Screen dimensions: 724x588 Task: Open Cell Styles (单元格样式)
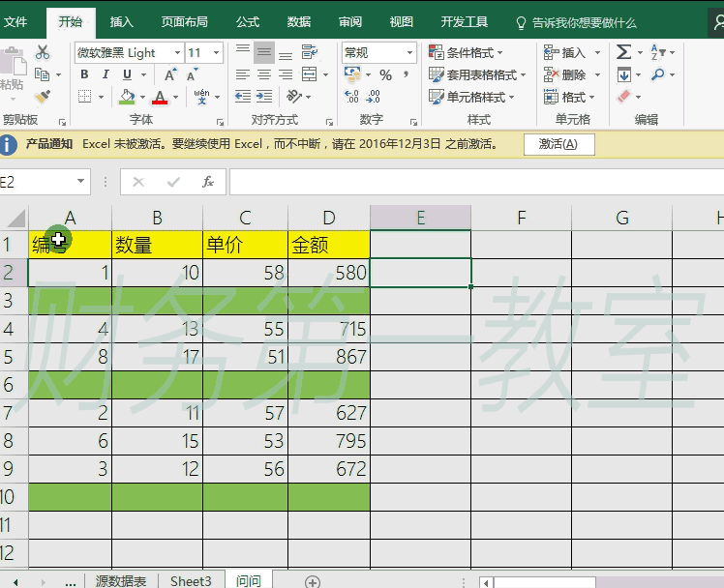(x=471, y=97)
